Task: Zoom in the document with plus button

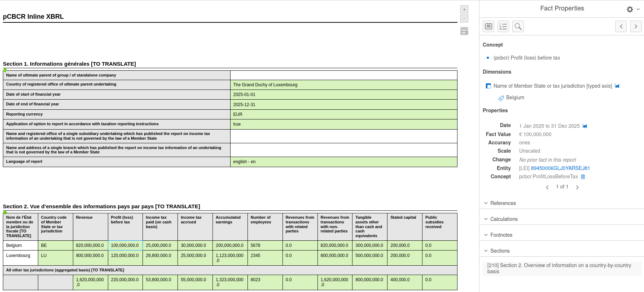Action: (x=464, y=10)
